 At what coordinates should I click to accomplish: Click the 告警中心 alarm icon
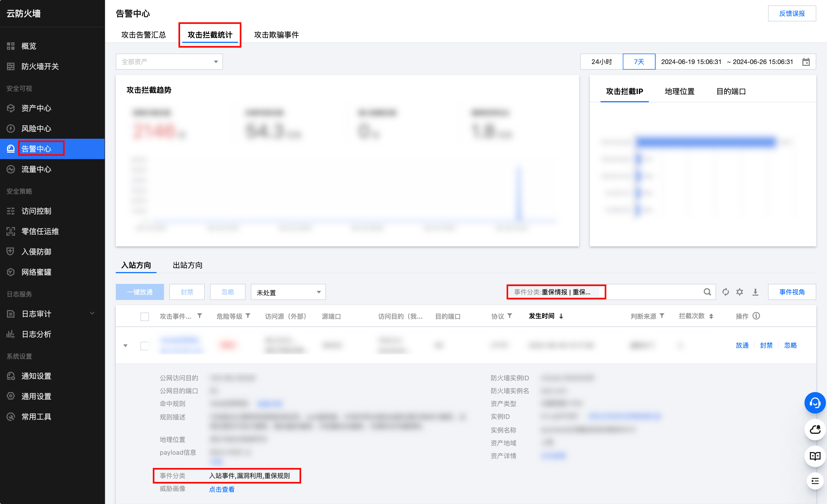point(11,149)
